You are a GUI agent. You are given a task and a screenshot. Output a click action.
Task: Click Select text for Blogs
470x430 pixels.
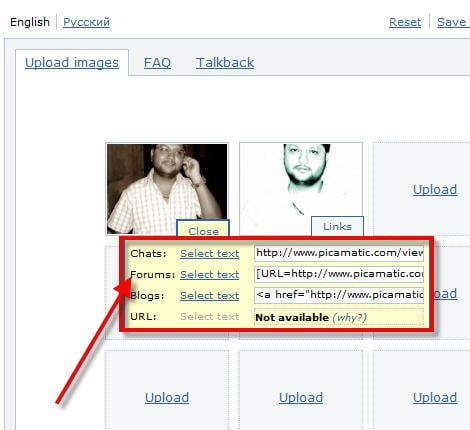[210, 296]
